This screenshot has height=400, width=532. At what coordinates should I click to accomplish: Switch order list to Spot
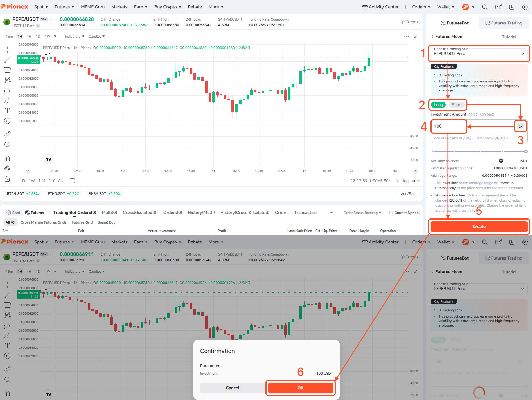(13, 213)
